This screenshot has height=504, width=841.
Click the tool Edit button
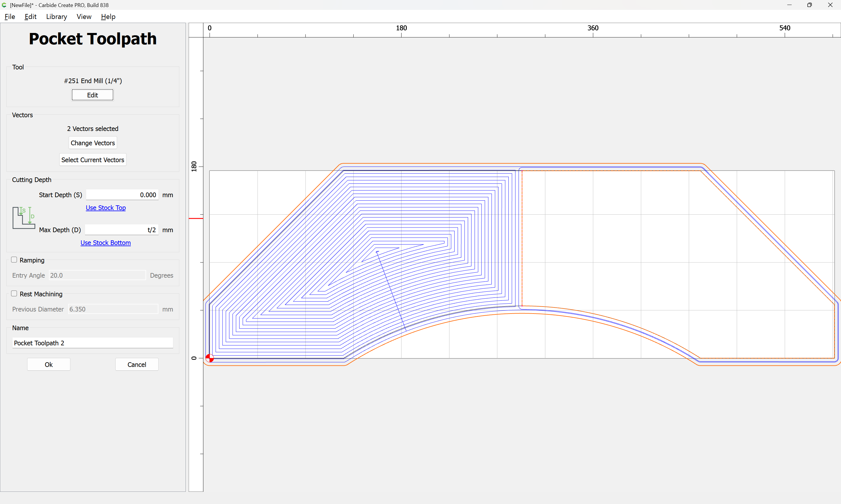(93, 95)
